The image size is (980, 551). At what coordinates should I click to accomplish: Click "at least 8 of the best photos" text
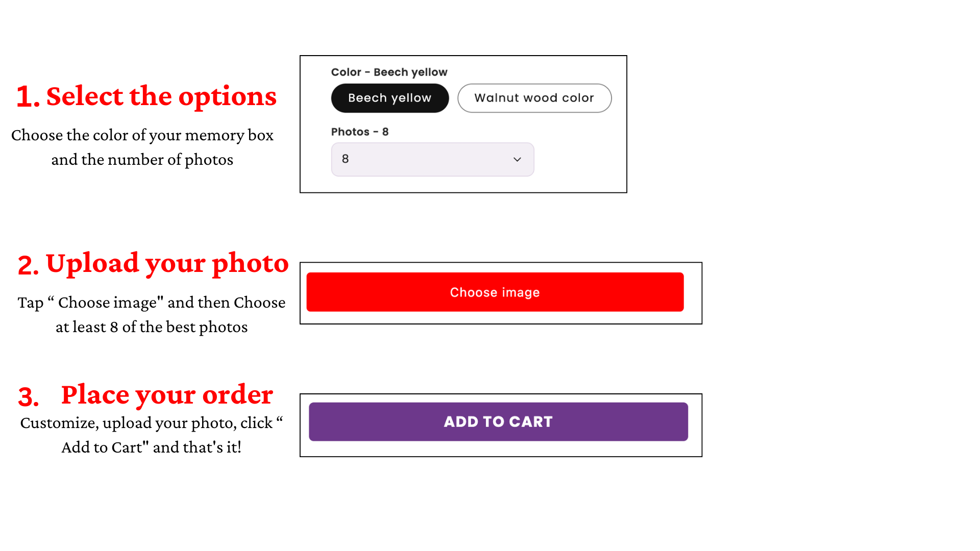tap(152, 327)
